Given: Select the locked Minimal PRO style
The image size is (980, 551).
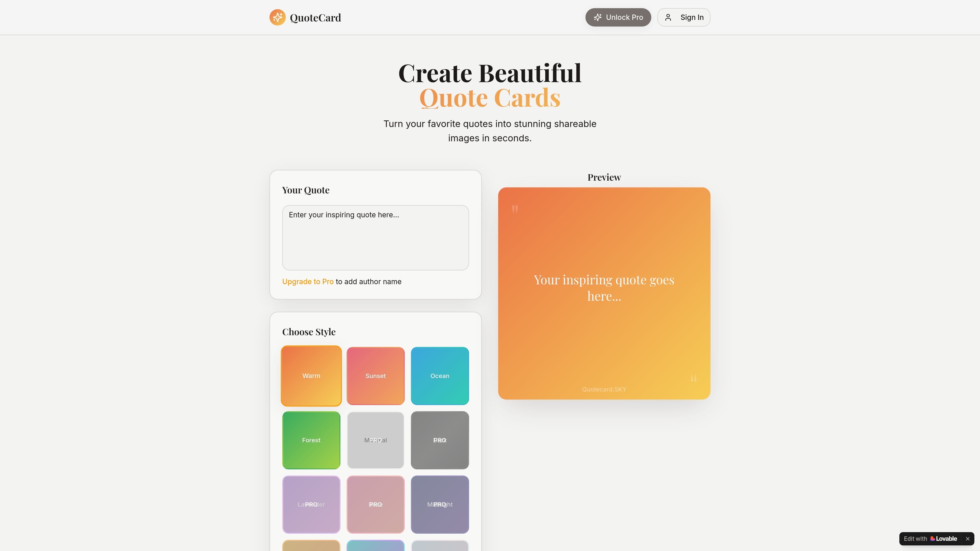Looking at the screenshot, I should click(x=375, y=440).
